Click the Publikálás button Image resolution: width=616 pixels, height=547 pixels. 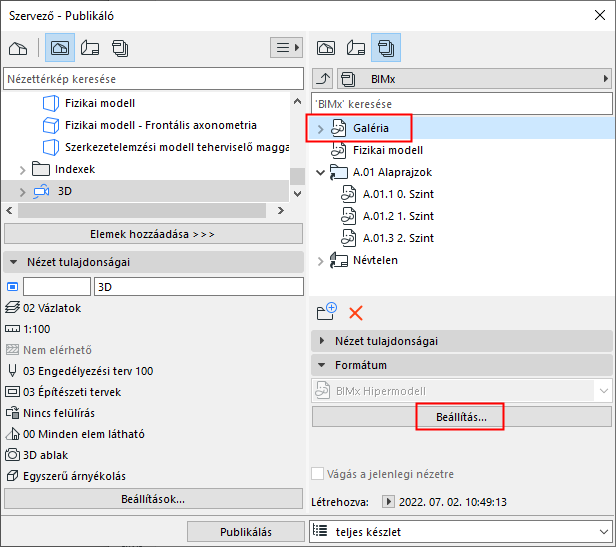[x=246, y=532]
